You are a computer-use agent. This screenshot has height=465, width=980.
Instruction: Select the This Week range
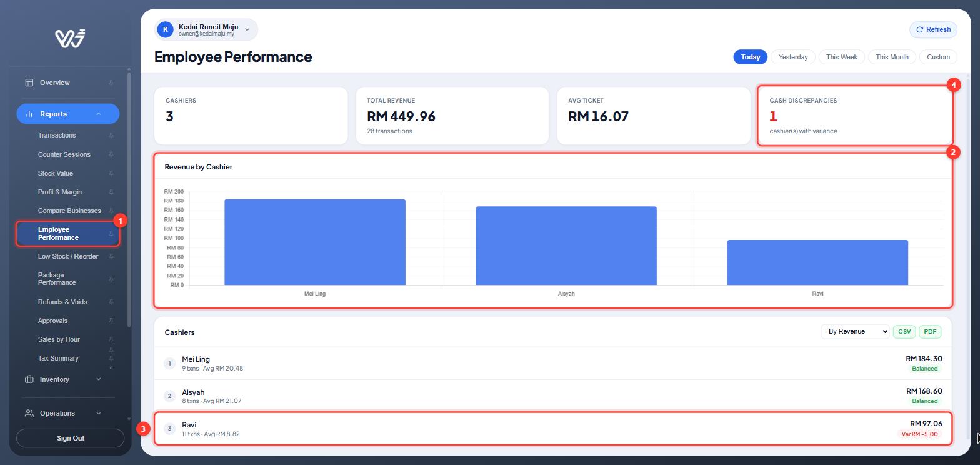point(842,57)
